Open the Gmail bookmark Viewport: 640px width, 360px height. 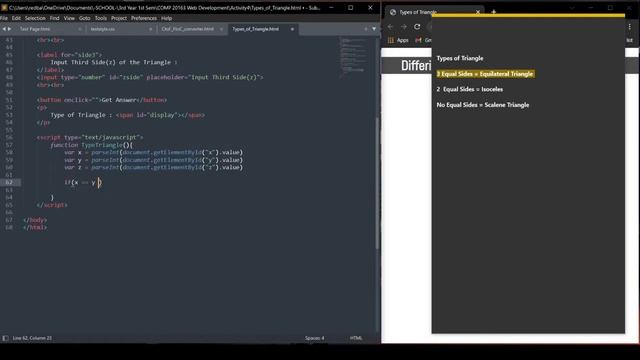[x=423, y=40]
